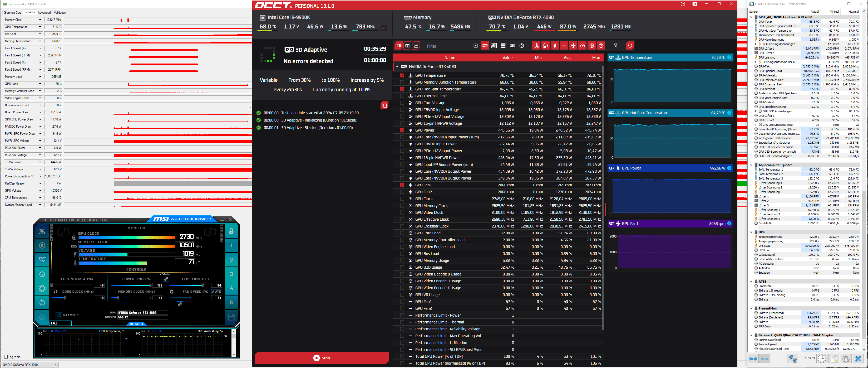Click Afterburner DETACH monitor button
The width and height of the screenshot is (868, 368).
pos(136,324)
